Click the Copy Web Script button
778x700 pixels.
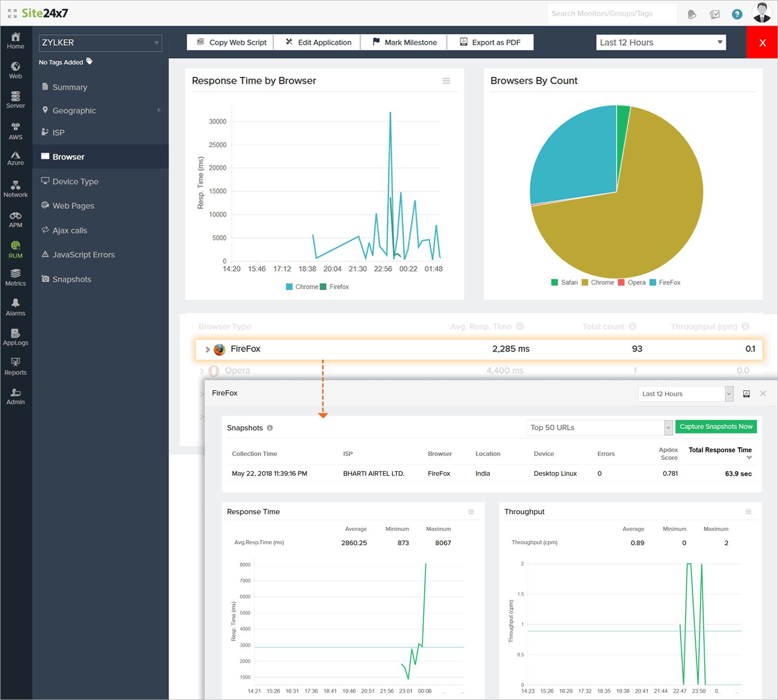pyautogui.click(x=230, y=42)
